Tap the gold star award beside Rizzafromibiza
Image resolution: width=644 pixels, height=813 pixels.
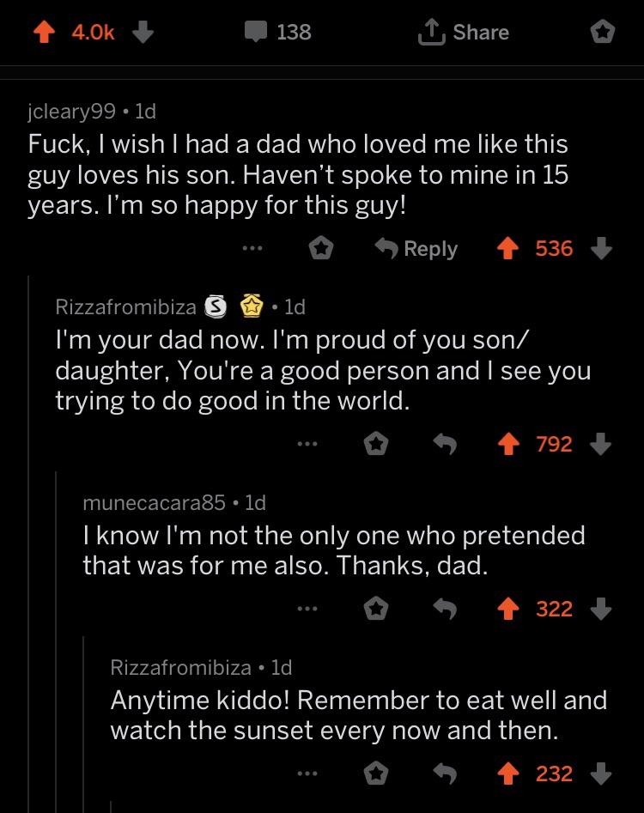252,305
